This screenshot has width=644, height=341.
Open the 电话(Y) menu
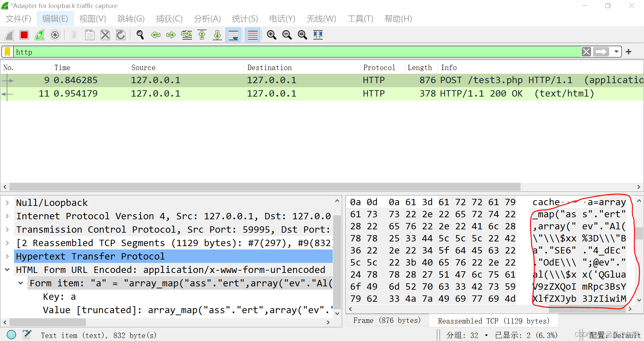[x=282, y=19]
